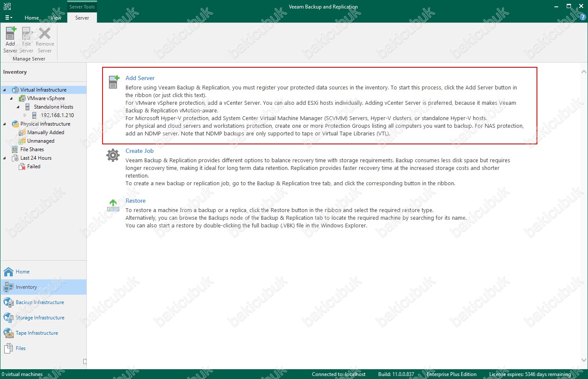This screenshot has width=588, height=379.
Task: Click the scroll down arrow in content pane
Action: click(584, 360)
